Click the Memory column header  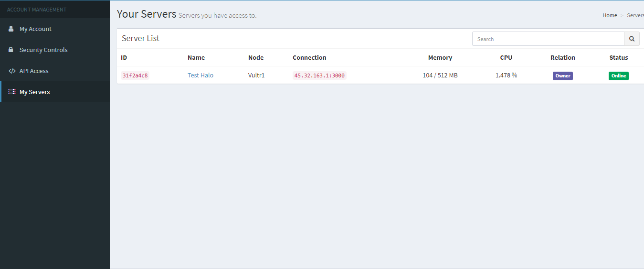click(440, 57)
